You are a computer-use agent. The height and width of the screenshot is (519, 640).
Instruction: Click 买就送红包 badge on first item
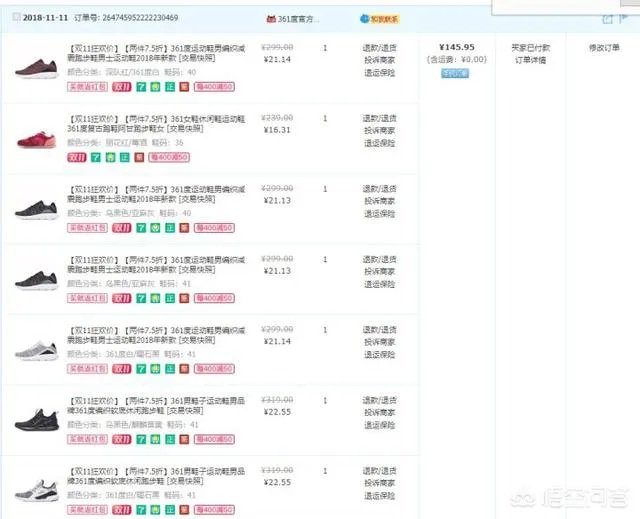[86, 88]
